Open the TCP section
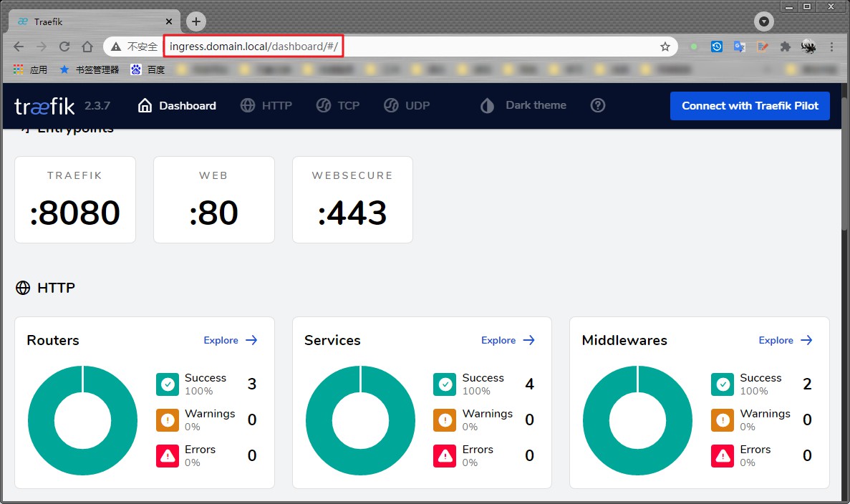Viewport: 850px width, 504px height. [x=338, y=106]
